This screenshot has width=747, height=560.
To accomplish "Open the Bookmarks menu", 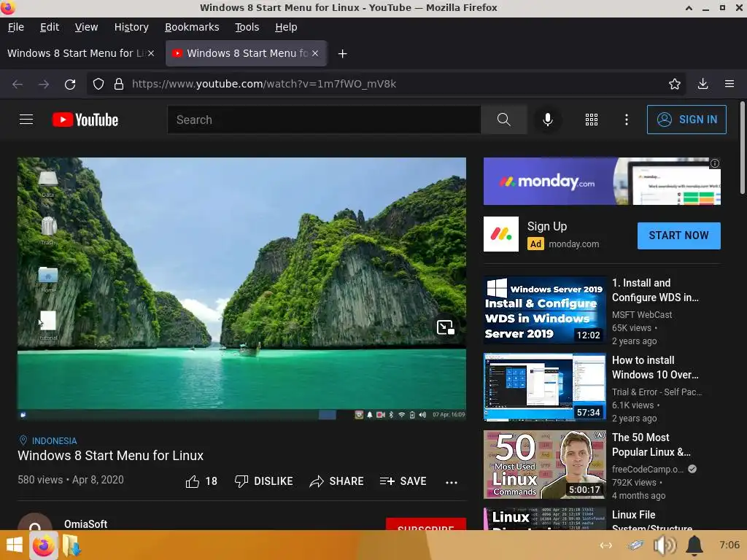I will pos(192,27).
